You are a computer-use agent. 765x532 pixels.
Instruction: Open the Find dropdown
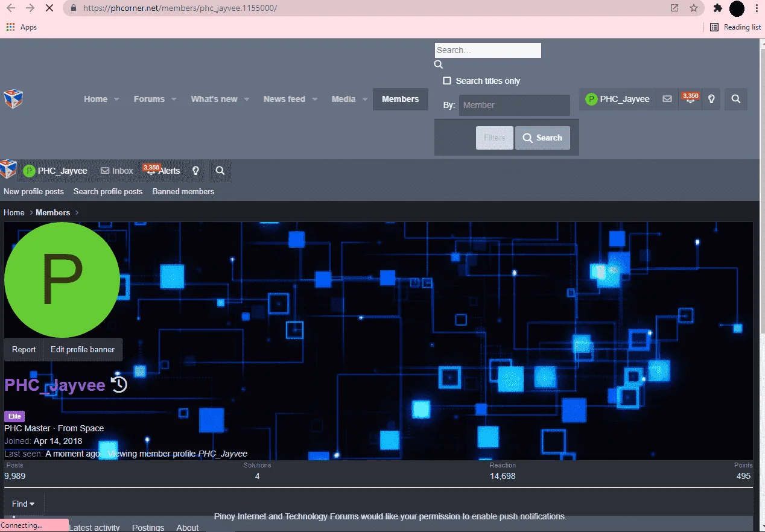click(x=23, y=504)
